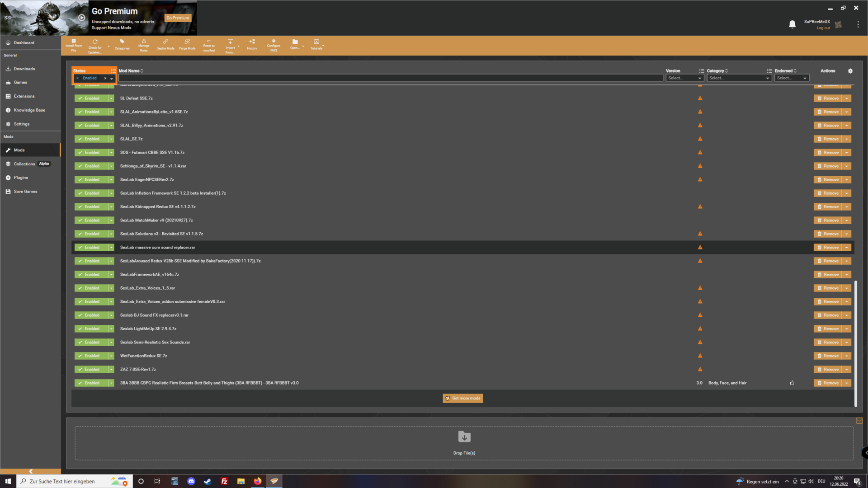The width and height of the screenshot is (868, 488).
Task: Open Status filter dropdown arrow
Action: pyautogui.click(x=112, y=79)
